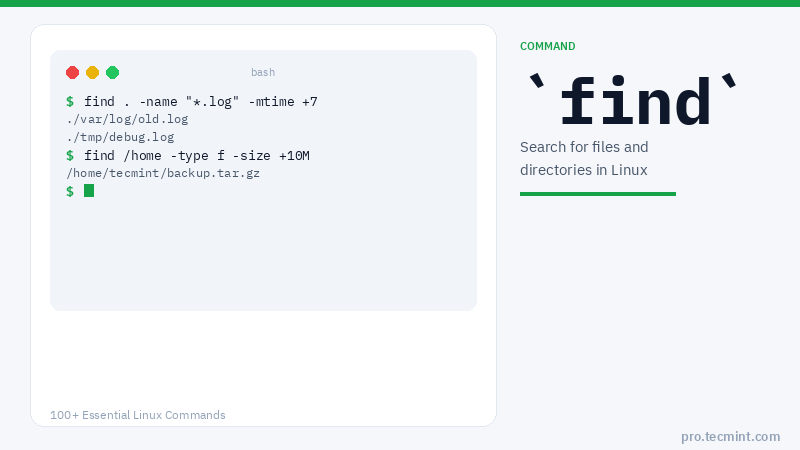
Task: Click the find -name "*.log" command line
Action: 200,102
